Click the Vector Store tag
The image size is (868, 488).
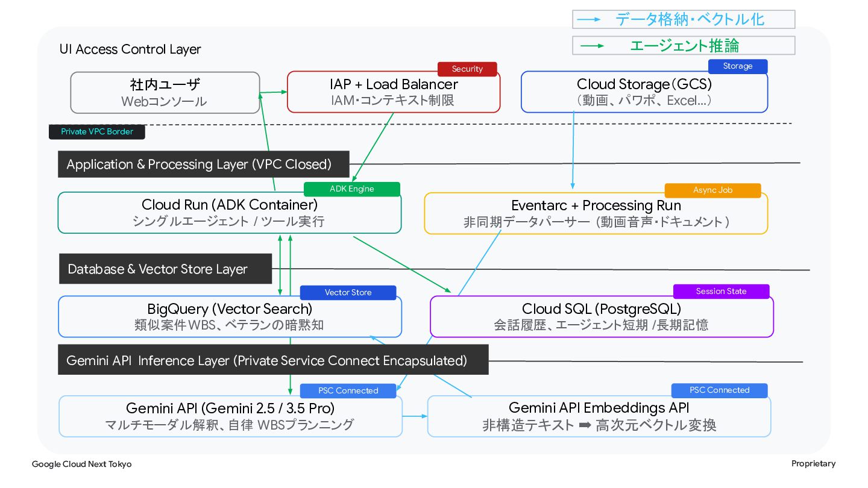pos(348,293)
